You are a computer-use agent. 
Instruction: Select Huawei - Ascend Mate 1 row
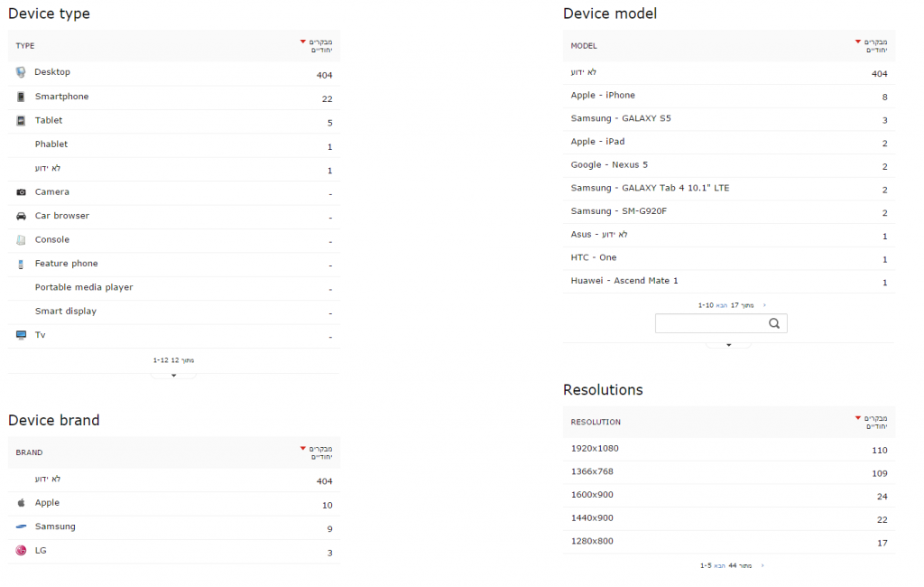click(729, 282)
